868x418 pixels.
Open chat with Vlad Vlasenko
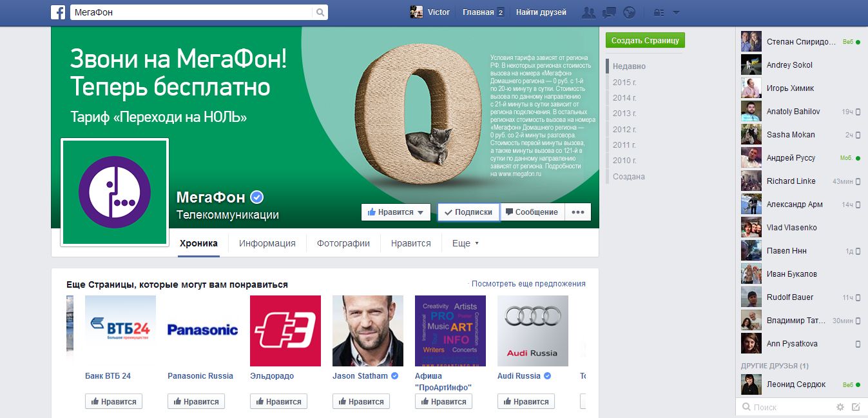pyautogui.click(x=801, y=228)
